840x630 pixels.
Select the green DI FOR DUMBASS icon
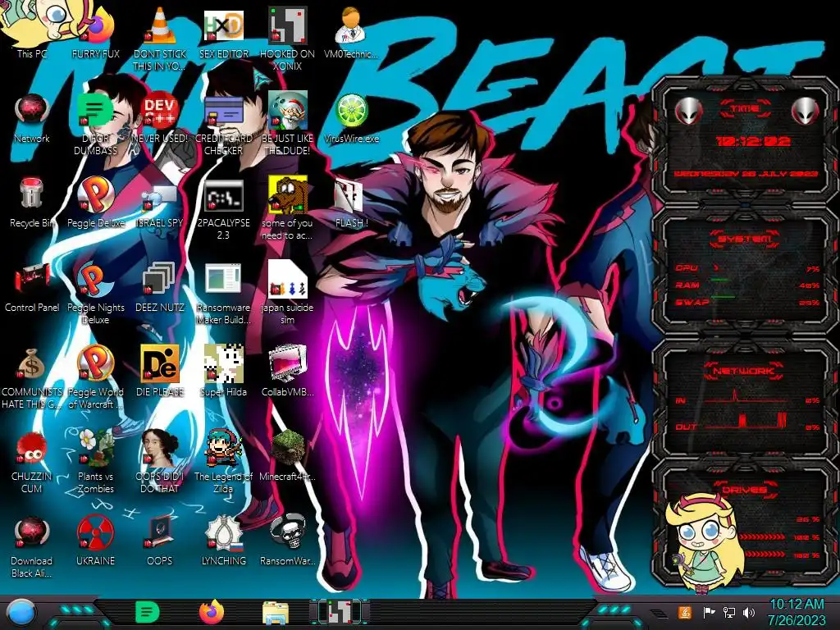pyautogui.click(x=96, y=124)
